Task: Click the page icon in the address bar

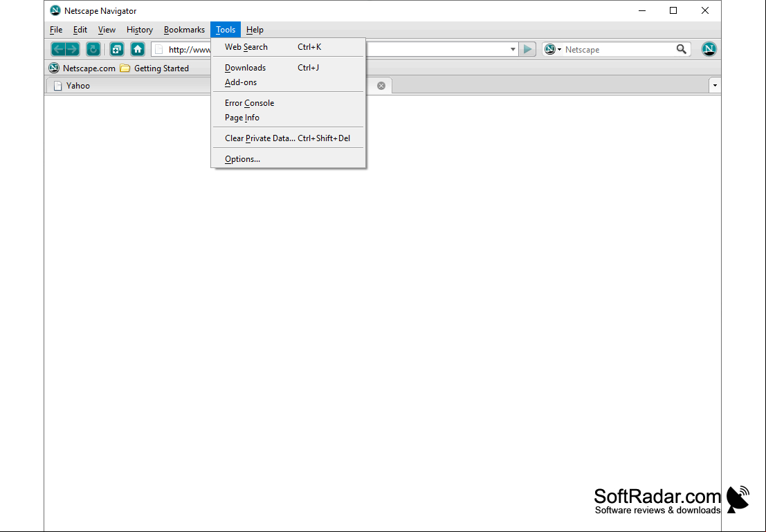Action: [158, 49]
